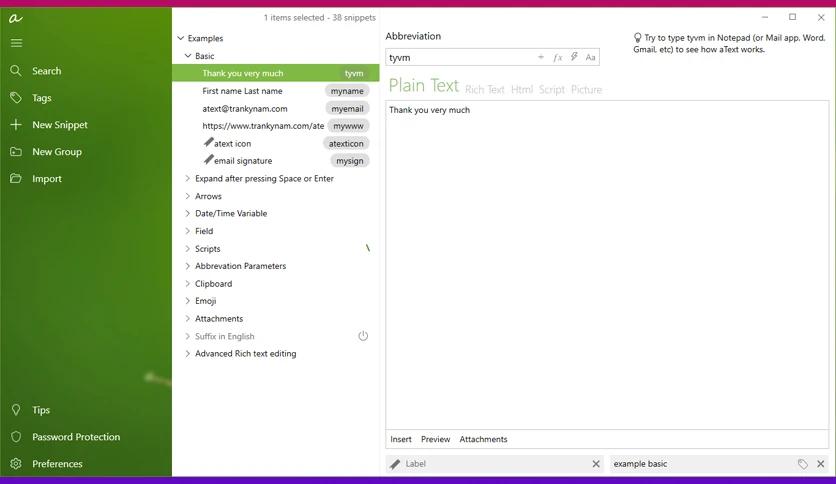Clear the Label field with its X
The height and width of the screenshot is (484, 836).
pyautogui.click(x=596, y=464)
